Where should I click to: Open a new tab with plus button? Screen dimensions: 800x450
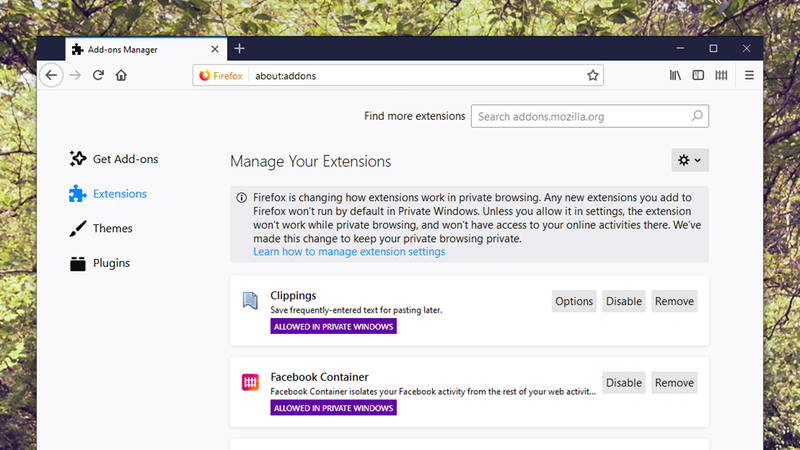tap(239, 49)
